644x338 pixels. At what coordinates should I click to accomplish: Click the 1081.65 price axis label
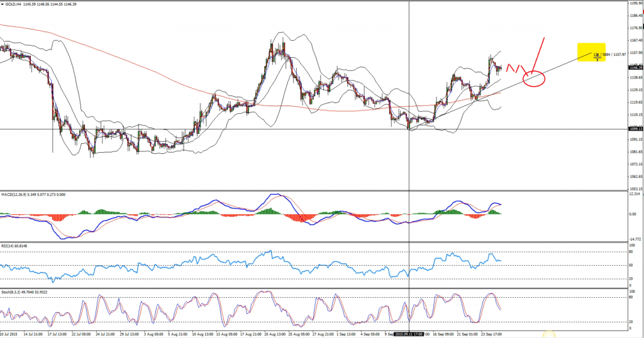[636, 152]
